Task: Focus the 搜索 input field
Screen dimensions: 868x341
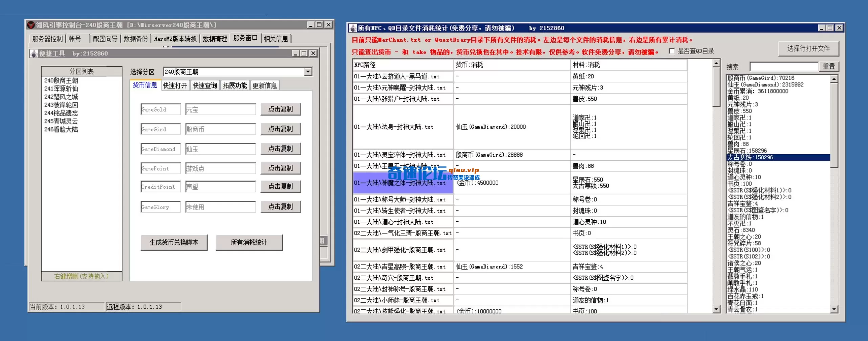Action: pos(784,66)
